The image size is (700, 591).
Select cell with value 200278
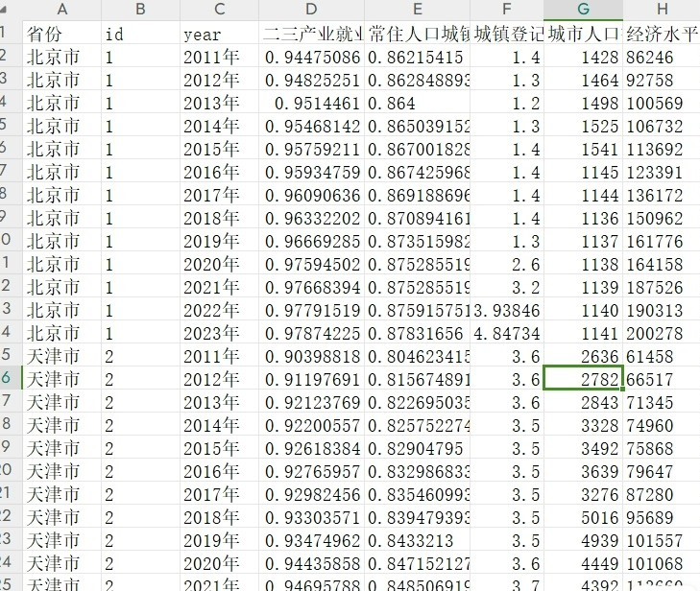[x=662, y=334]
